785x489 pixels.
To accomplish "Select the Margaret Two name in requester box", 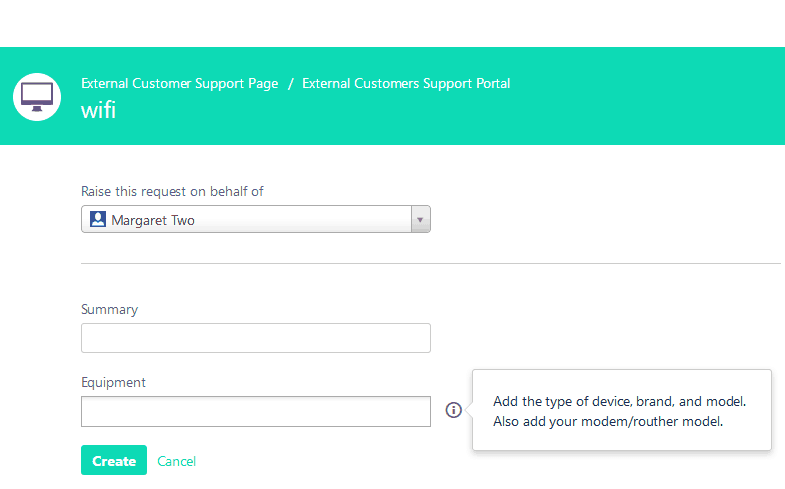I will click(153, 220).
